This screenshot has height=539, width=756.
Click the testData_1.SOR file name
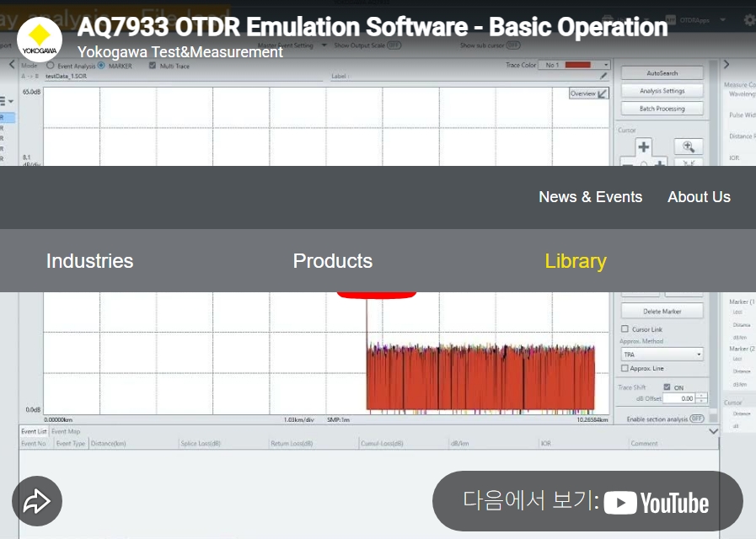point(66,76)
